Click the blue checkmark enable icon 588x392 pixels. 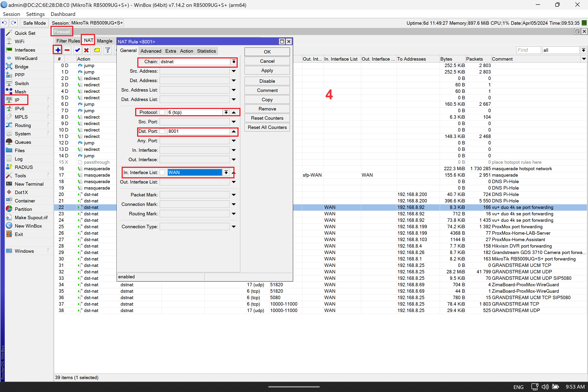(x=77, y=50)
